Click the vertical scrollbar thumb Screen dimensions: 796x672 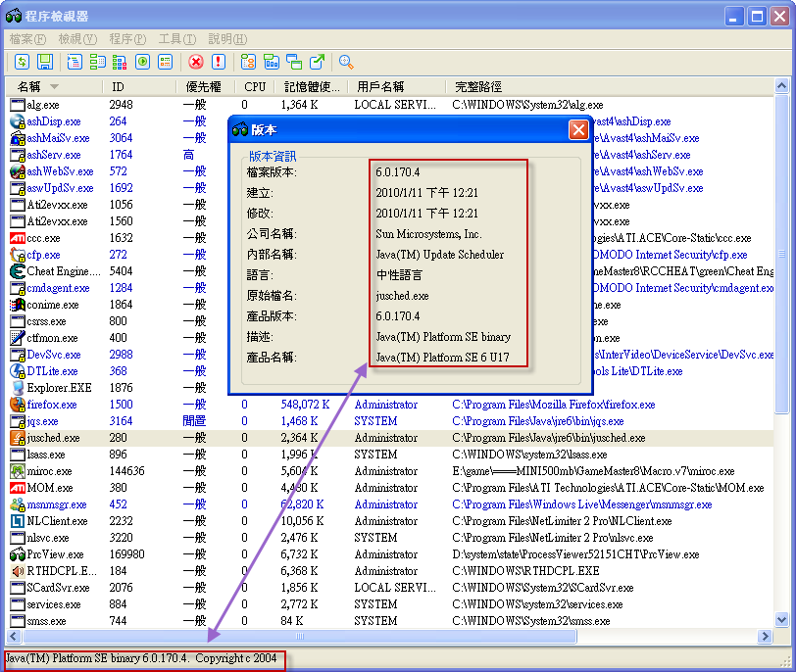point(782,254)
